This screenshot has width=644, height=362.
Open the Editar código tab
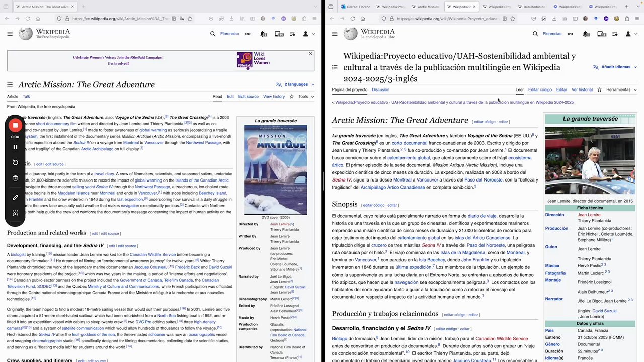(x=540, y=89)
